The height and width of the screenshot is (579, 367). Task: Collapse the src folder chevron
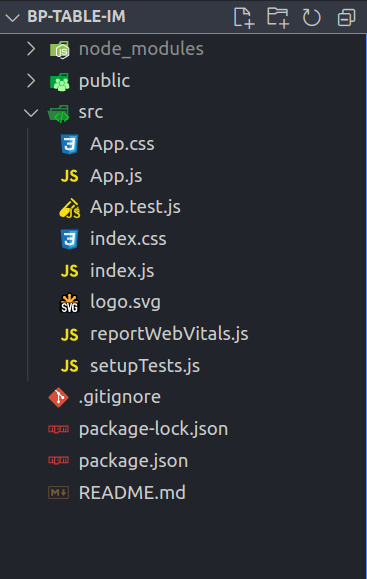coord(31,112)
